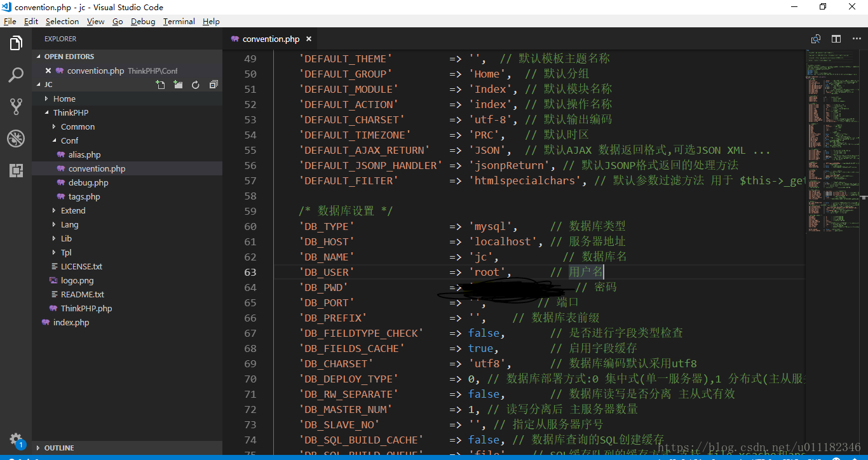This screenshot has width=868, height=460.
Task: Open the Debug view in activity bar
Action: 16,138
